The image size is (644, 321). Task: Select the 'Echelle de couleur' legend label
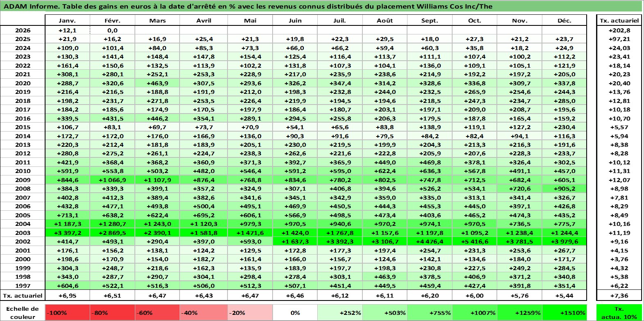coord(23,312)
